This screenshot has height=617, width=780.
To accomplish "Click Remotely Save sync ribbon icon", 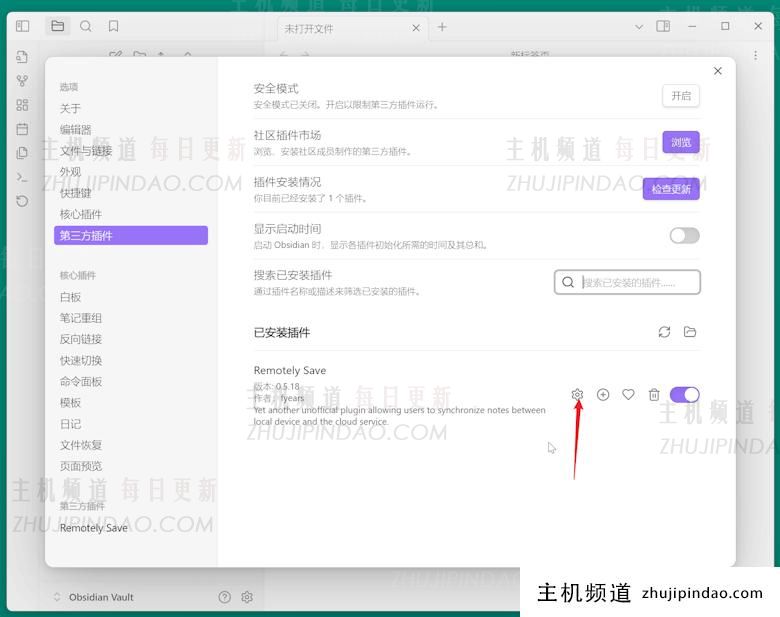I will (x=22, y=201).
